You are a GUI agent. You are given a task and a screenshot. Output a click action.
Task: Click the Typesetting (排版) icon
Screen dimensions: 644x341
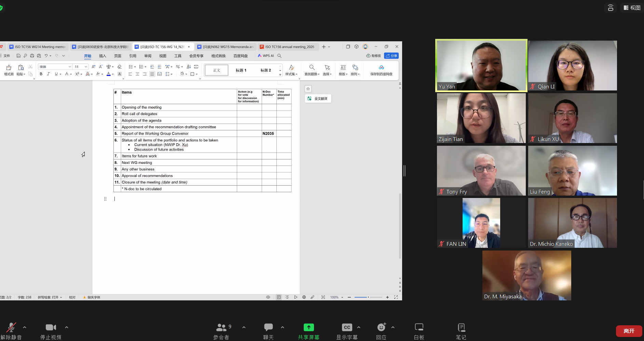pyautogui.click(x=343, y=67)
